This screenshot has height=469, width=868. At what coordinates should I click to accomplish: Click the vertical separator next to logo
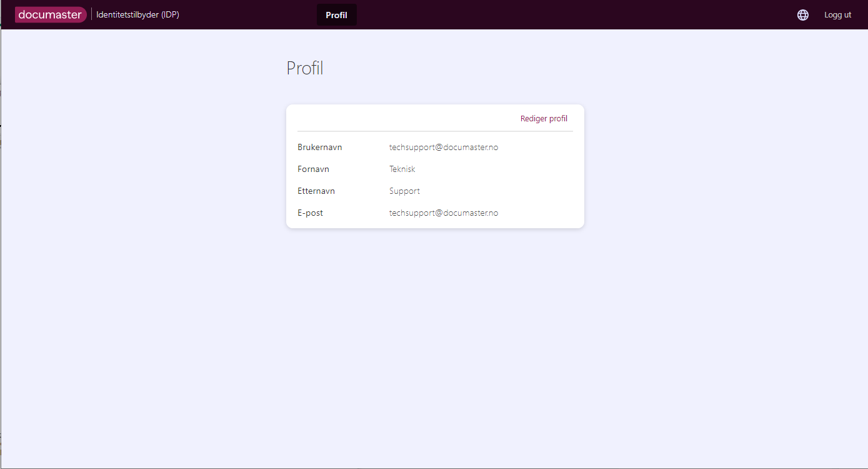point(91,14)
